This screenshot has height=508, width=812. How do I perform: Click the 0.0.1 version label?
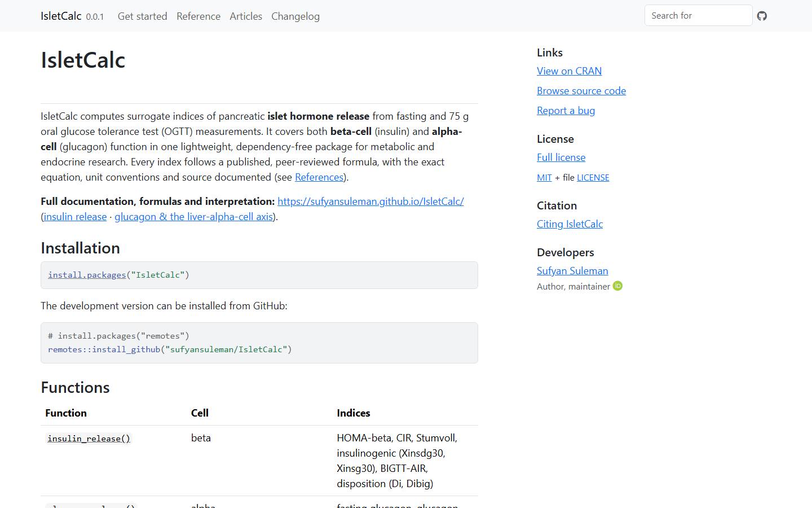click(95, 17)
